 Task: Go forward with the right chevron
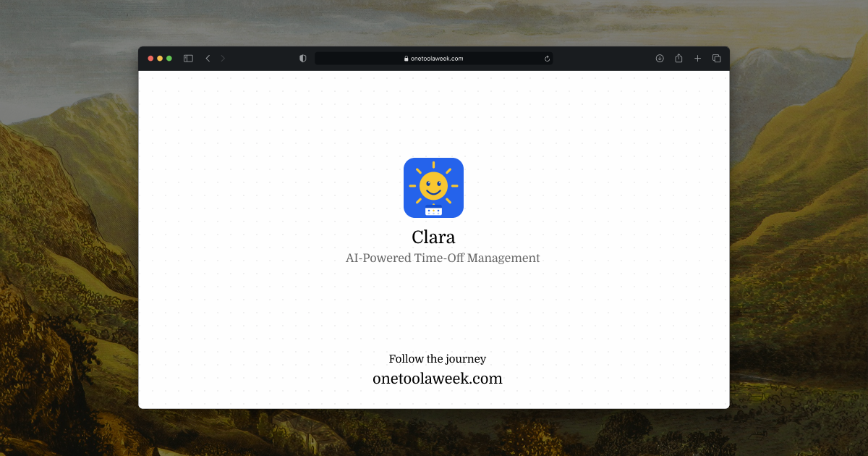[x=223, y=59]
